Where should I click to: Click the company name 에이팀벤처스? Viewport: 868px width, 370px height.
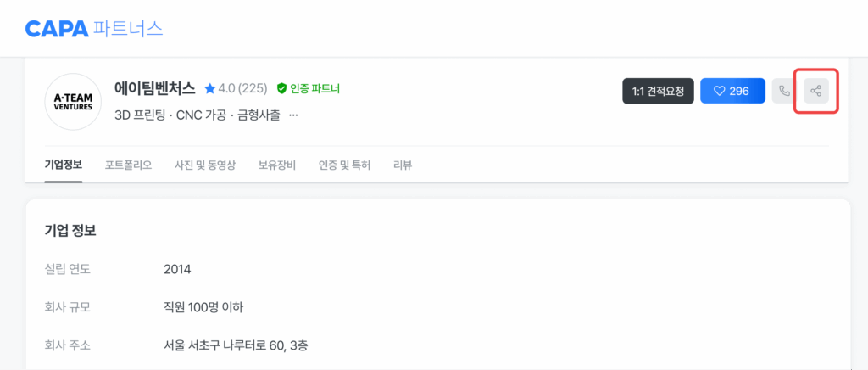[155, 88]
